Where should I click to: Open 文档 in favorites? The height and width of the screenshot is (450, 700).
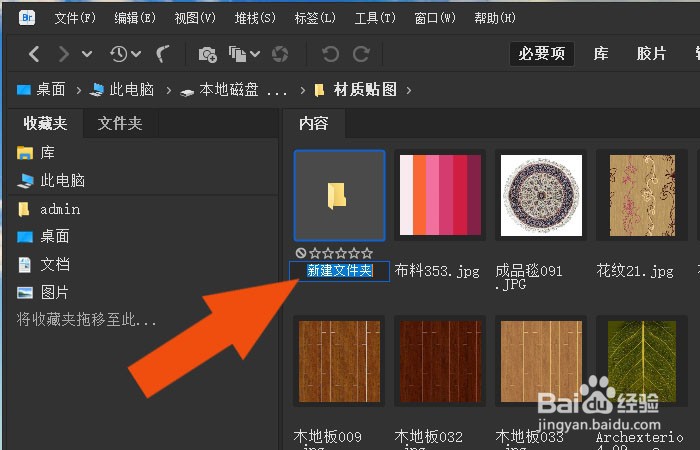(43, 264)
